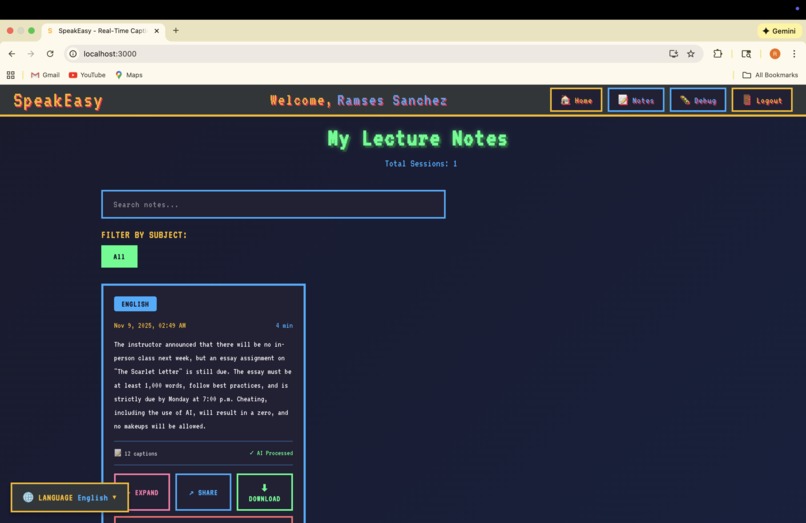Go to the Home page
The image size is (806, 523).
(x=576, y=100)
